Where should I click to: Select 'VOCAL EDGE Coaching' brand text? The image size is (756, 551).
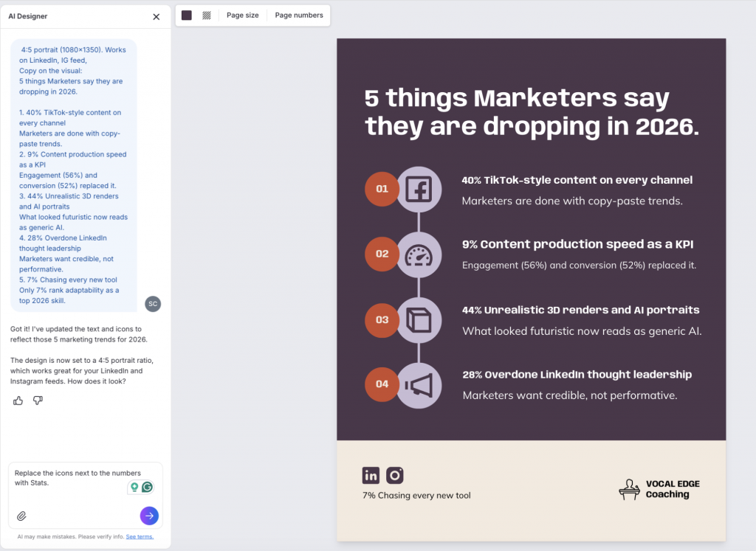tap(673, 489)
